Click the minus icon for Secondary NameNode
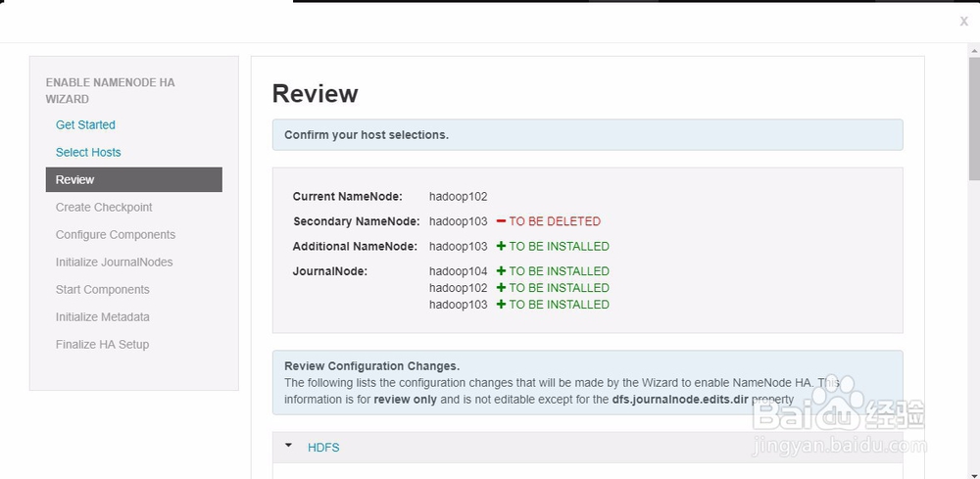The height and width of the screenshot is (479, 980). click(x=501, y=221)
